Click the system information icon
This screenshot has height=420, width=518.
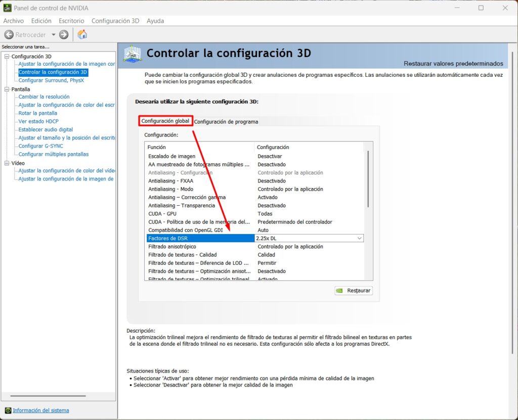point(8,410)
